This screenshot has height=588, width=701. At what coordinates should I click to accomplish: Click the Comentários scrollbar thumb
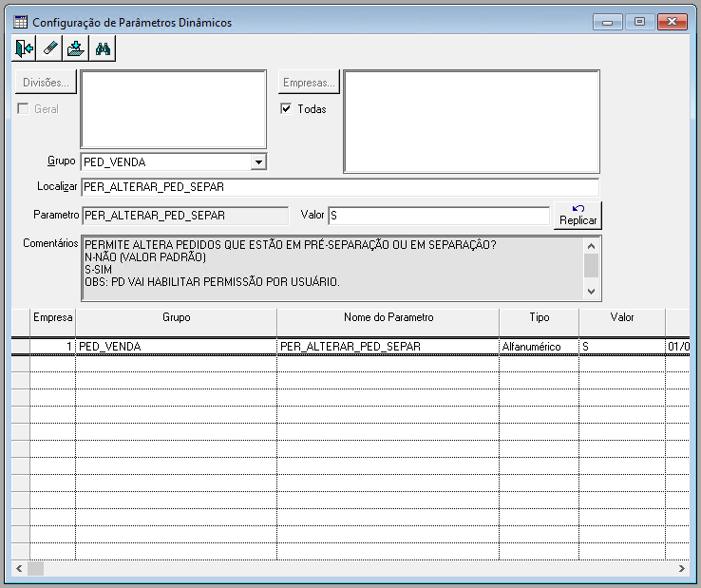point(591,266)
